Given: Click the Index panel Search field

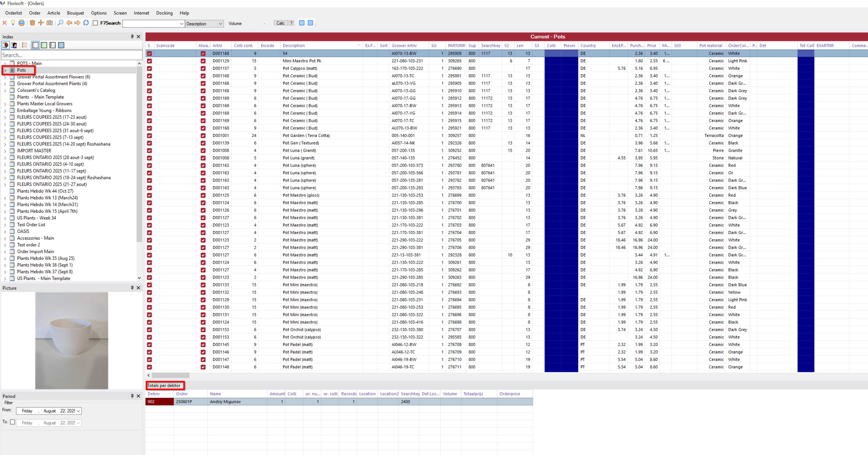Looking at the screenshot, I should (x=71, y=55).
